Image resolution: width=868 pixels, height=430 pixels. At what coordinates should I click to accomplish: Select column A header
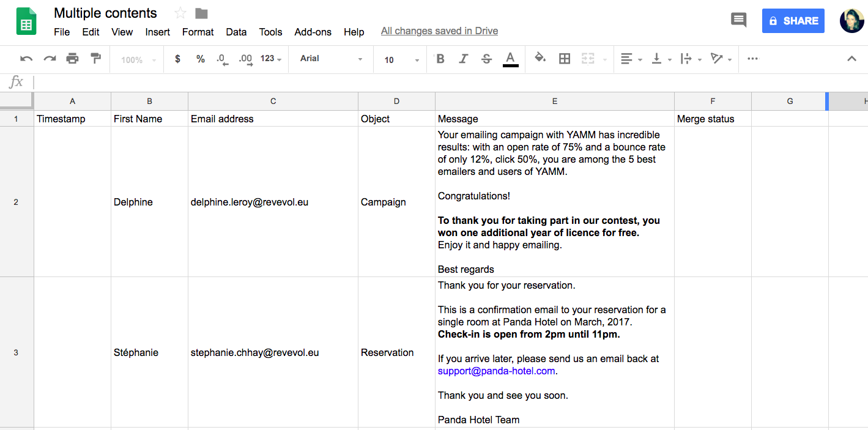tap(72, 101)
